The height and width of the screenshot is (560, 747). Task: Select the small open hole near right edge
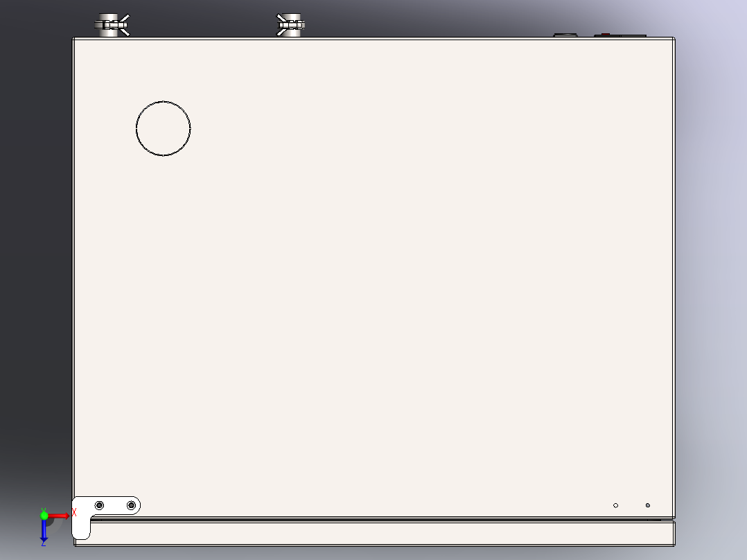[x=615, y=505]
